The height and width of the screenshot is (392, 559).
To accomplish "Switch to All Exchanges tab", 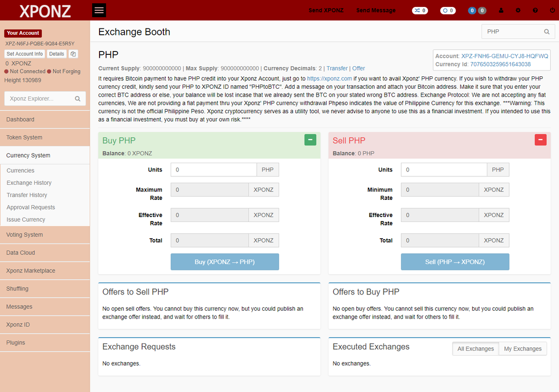I will (x=476, y=348).
